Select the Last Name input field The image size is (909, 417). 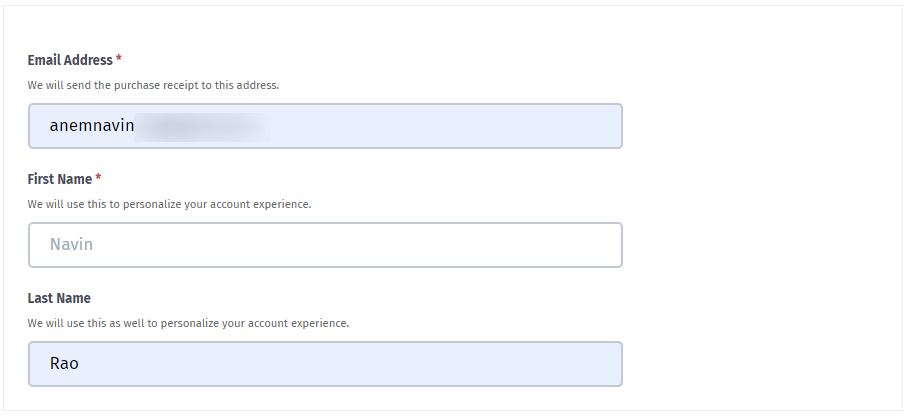click(325, 364)
